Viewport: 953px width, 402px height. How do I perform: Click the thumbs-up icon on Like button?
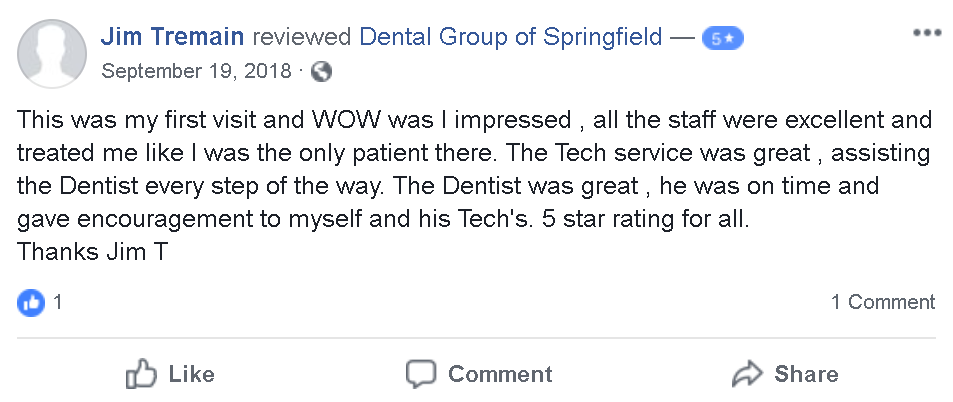142,374
